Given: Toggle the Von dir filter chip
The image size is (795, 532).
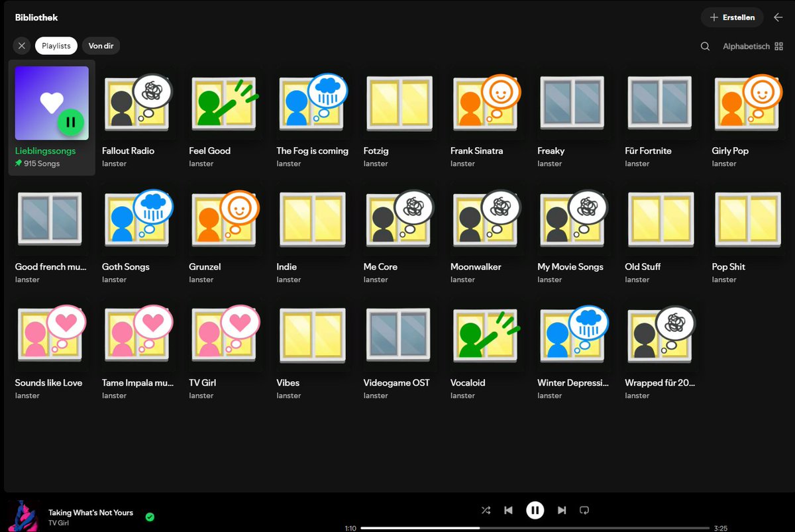Looking at the screenshot, I should [x=101, y=46].
